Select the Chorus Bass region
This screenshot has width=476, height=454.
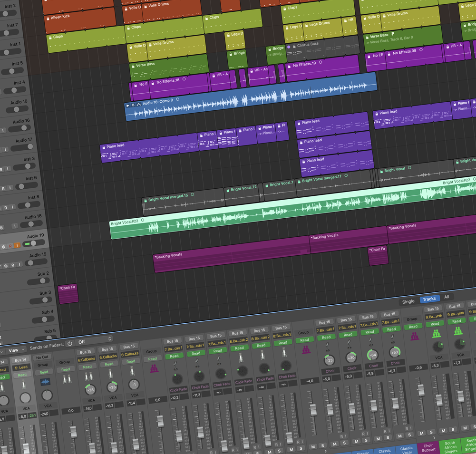[323, 49]
